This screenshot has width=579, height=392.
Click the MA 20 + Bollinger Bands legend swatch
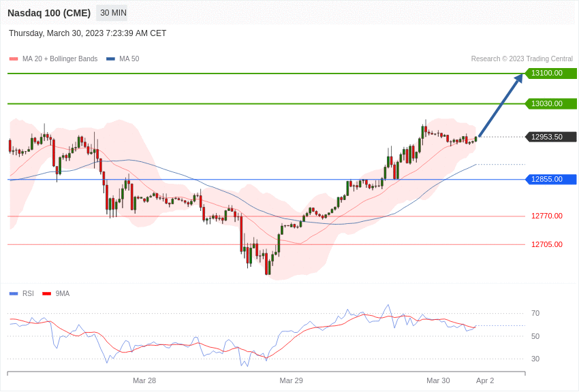14,59
